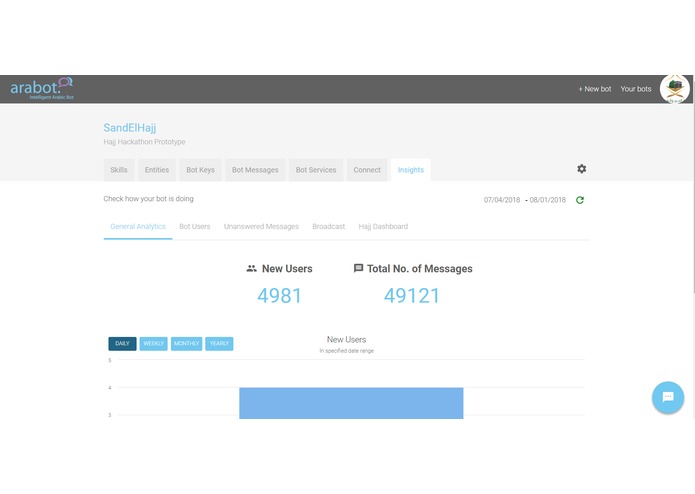Screen dimensions: 695x494
Task: Click the blue New Users chart bar
Action: 351,403
